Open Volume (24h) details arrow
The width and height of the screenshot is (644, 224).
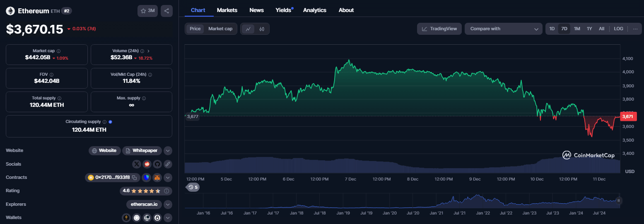(x=149, y=51)
